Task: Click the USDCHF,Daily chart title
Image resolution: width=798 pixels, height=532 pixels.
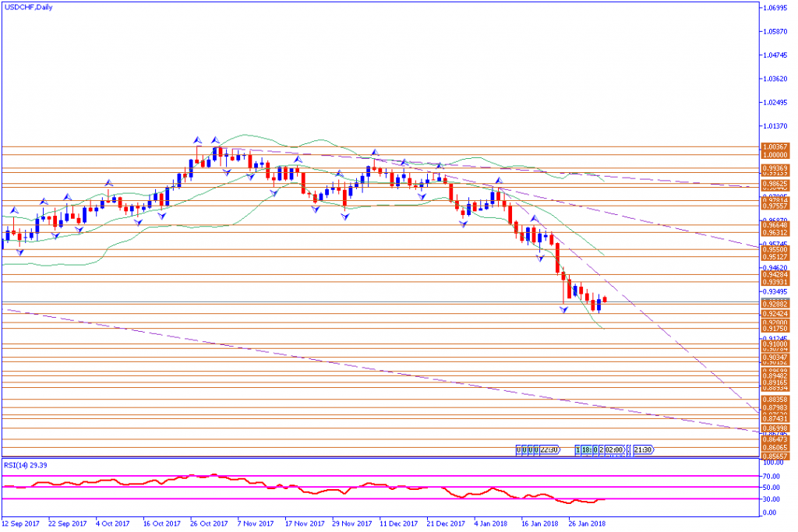Action: [28, 8]
